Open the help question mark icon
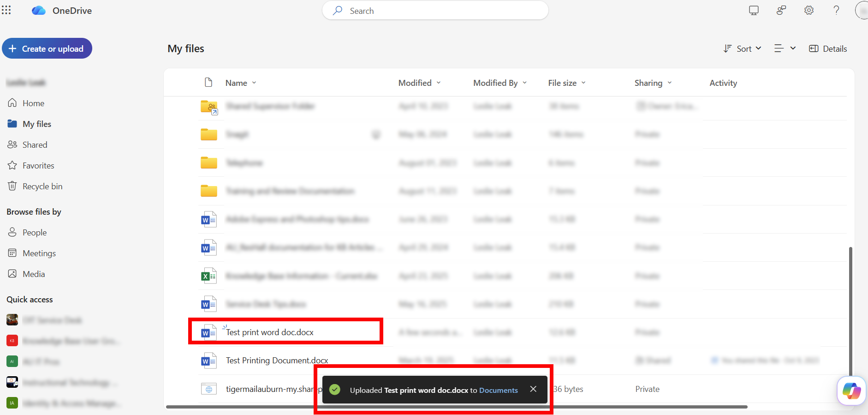Screen dimensions: 868x415 coord(836,10)
